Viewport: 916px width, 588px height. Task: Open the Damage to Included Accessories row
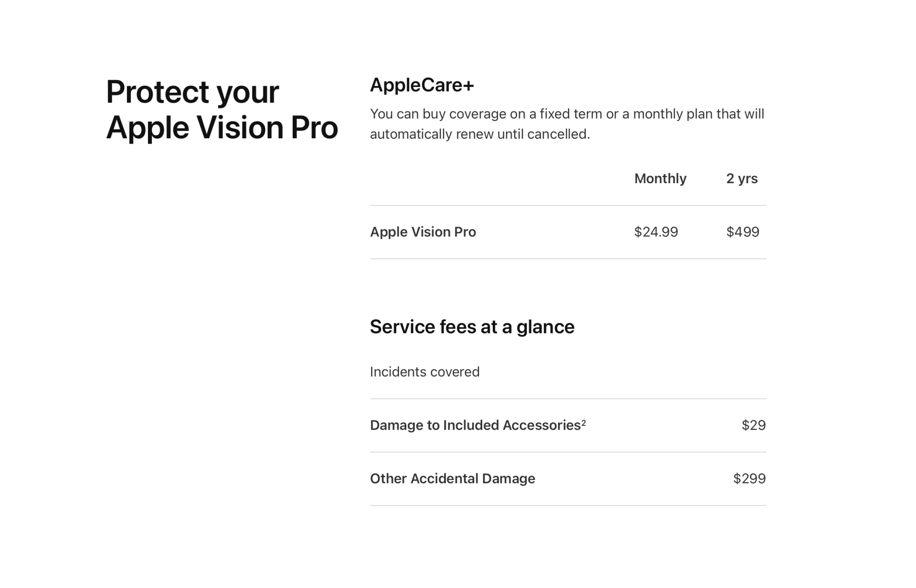tap(568, 425)
